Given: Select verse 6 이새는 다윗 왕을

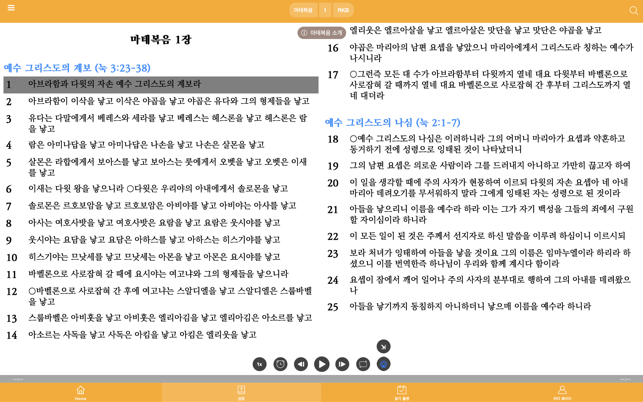Looking at the screenshot, I should (x=161, y=189).
